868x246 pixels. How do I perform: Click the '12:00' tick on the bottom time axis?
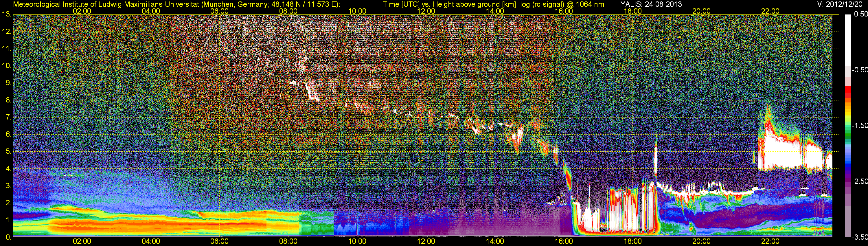[426, 241]
